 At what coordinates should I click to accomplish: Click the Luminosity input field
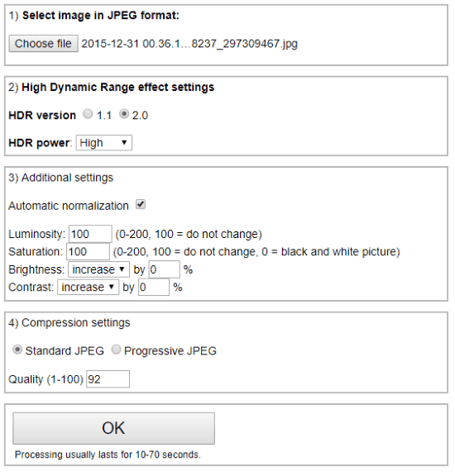pos(90,234)
